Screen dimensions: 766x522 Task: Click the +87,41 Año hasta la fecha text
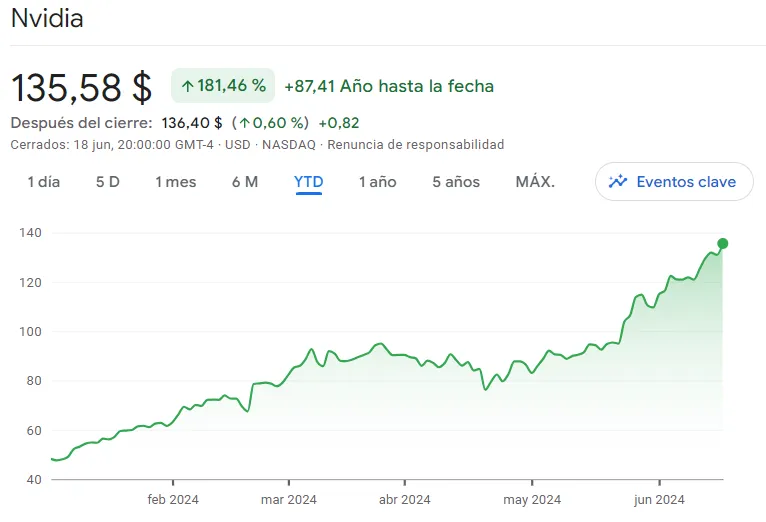[389, 86]
